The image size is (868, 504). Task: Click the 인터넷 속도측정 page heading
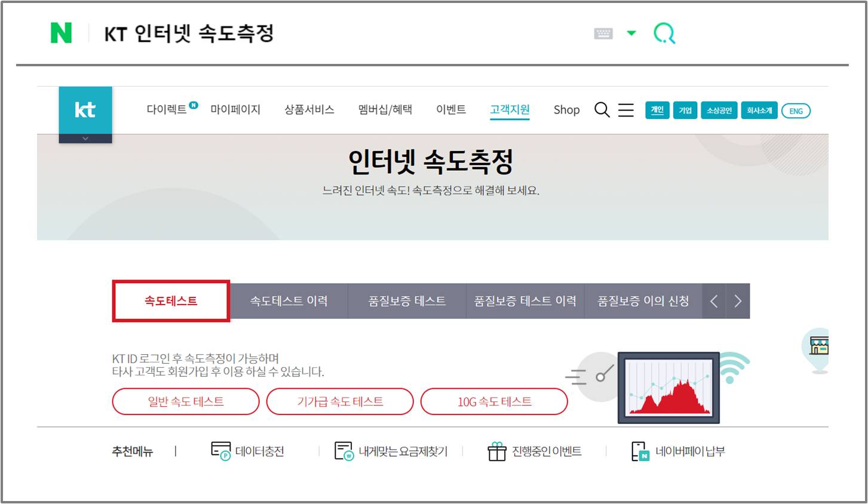point(431,161)
